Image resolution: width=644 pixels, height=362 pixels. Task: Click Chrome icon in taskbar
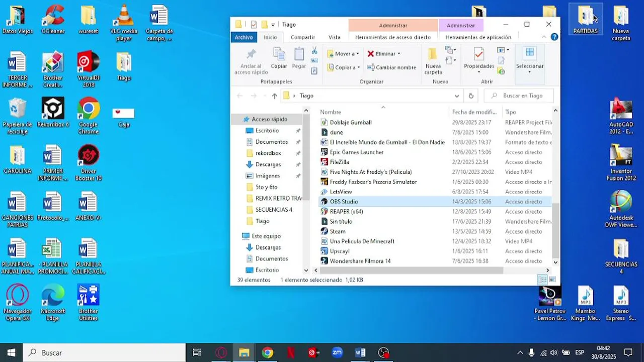click(268, 352)
